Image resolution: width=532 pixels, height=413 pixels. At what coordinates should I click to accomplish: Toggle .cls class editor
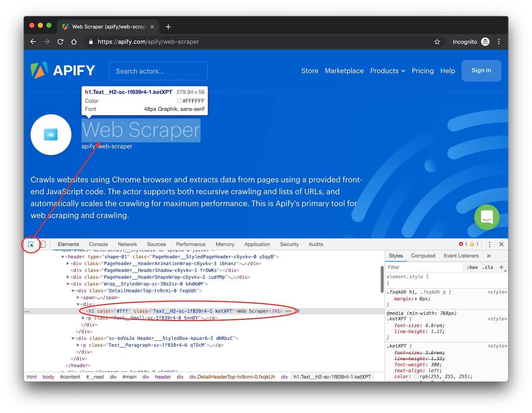point(488,267)
